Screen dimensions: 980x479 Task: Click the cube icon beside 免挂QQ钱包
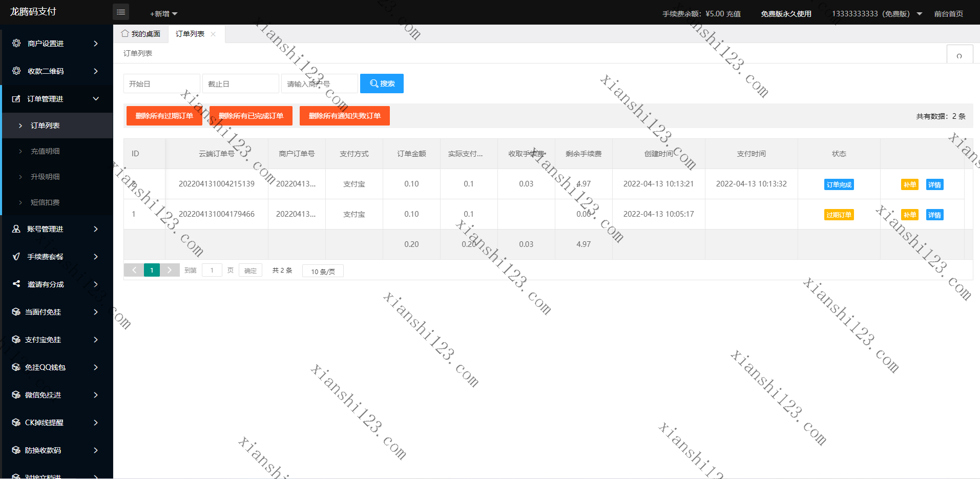(16, 367)
